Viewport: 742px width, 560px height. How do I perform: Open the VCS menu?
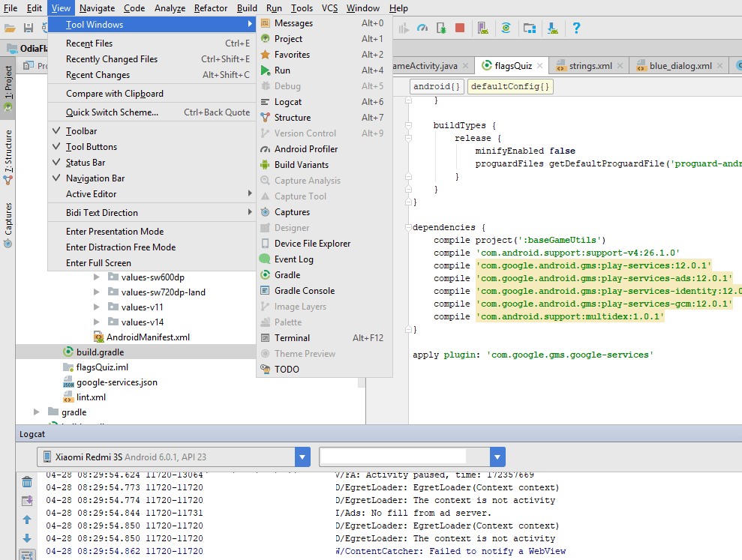(330, 8)
